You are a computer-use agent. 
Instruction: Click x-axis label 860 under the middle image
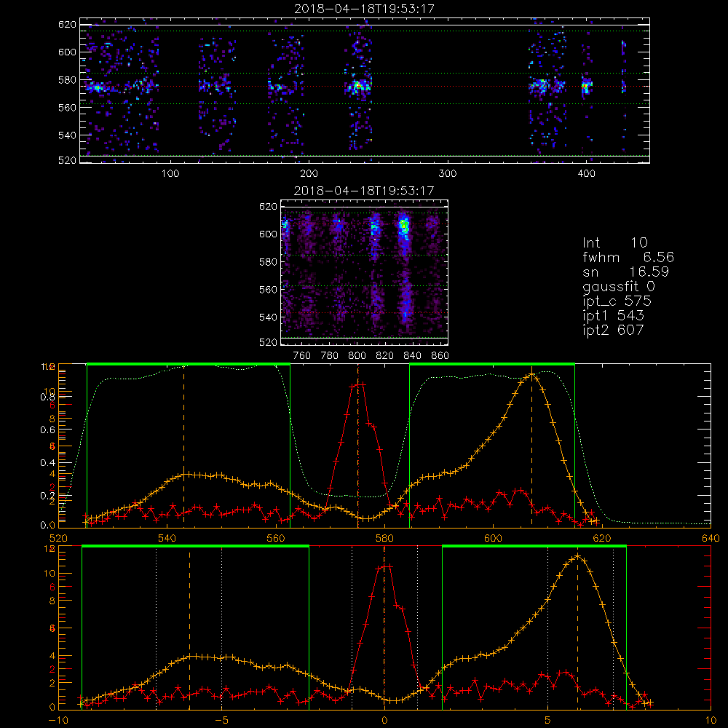tap(440, 356)
